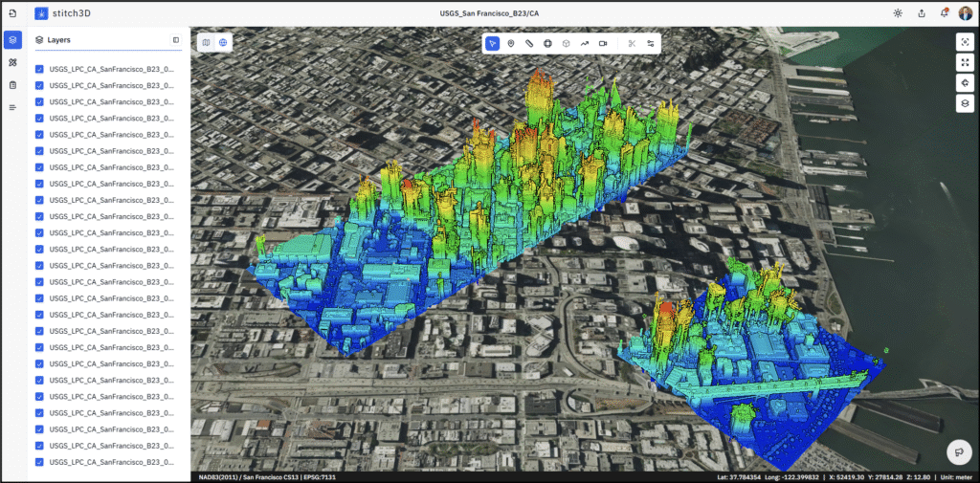Enter fullscreen using the expand icon

pos(965,62)
